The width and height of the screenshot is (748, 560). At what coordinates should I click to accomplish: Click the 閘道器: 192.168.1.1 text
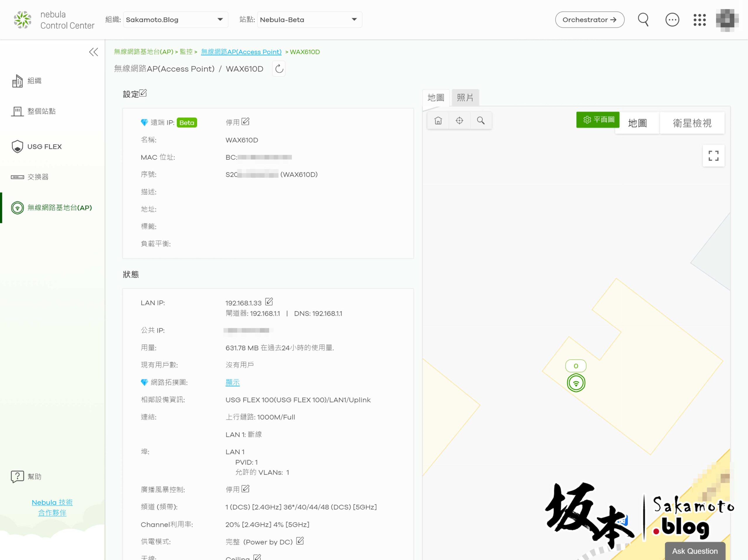coord(253,313)
